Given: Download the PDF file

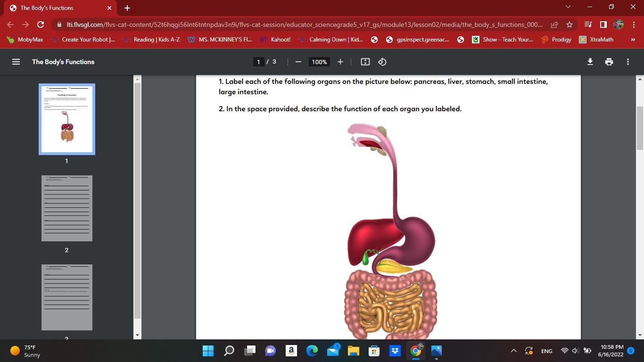Looking at the screenshot, I should [590, 62].
